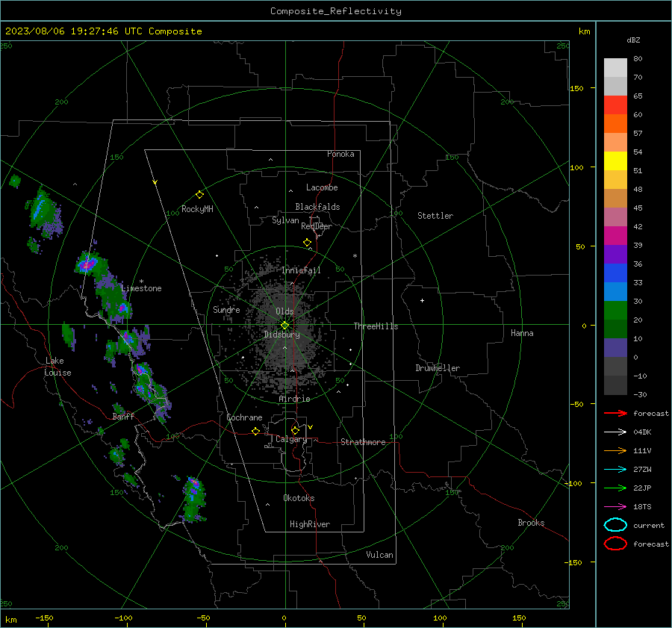Screen dimensions: 672x628
Task: Click the yellow diamond marker above Calgary label
Action: coord(295,430)
